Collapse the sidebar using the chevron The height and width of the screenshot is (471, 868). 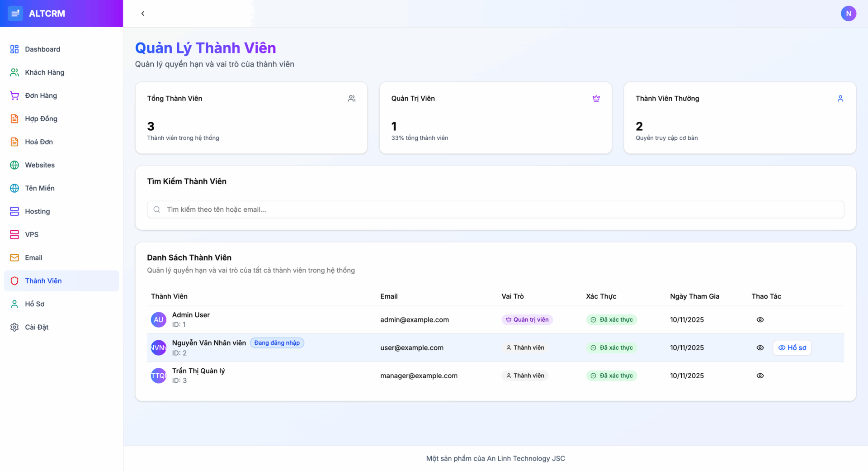[143, 14]
